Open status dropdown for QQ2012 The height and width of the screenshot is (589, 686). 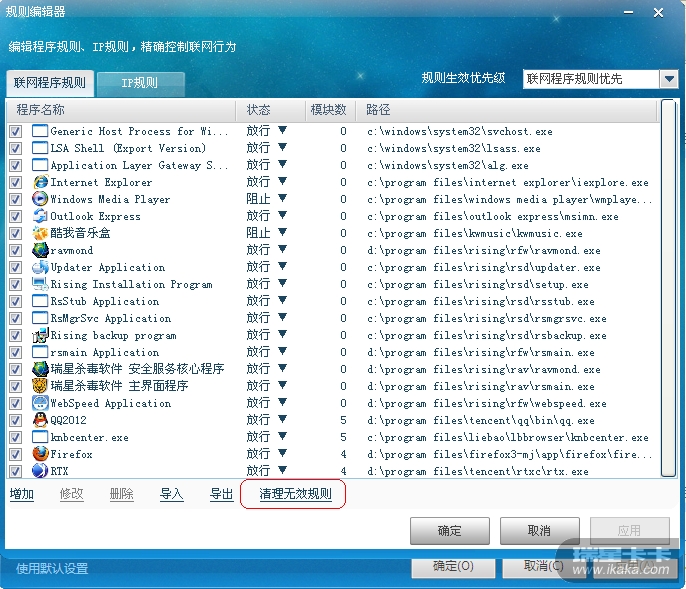coord(283,419)
